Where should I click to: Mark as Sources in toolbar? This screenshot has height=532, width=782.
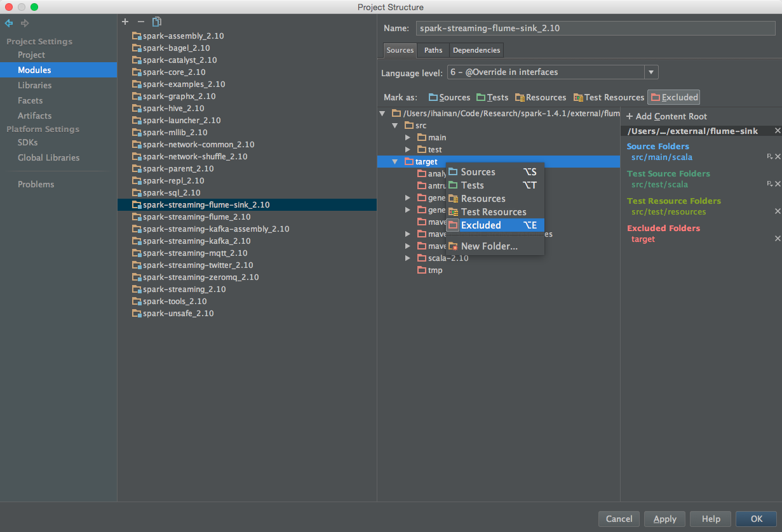[x=449, y=97]
